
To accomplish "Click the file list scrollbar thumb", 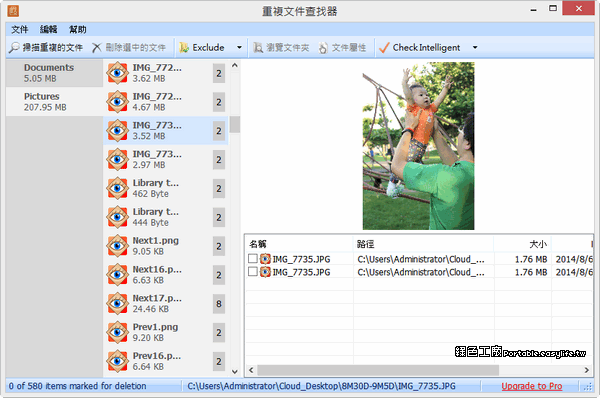I will coord(235,124).
